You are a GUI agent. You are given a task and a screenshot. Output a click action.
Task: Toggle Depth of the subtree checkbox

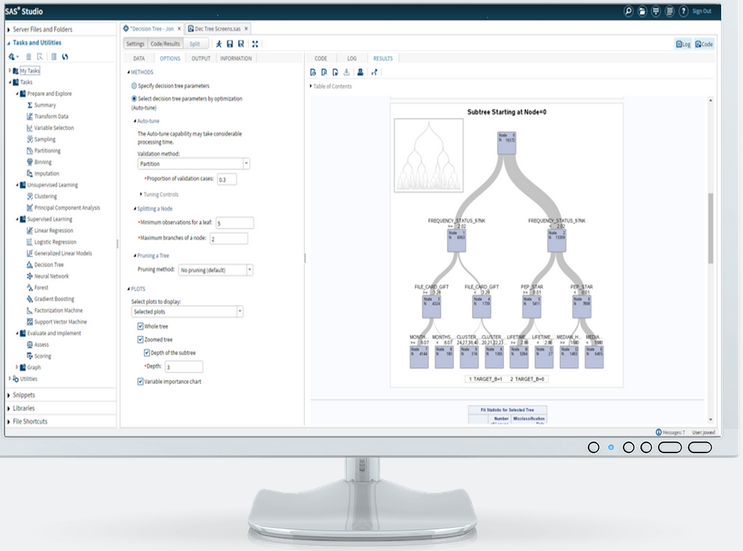[x=147, y=352]
